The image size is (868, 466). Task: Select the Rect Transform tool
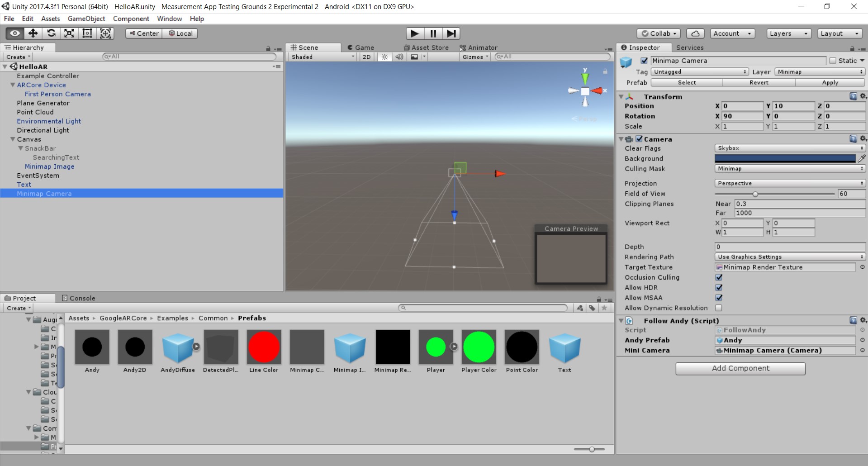point(87,33)
